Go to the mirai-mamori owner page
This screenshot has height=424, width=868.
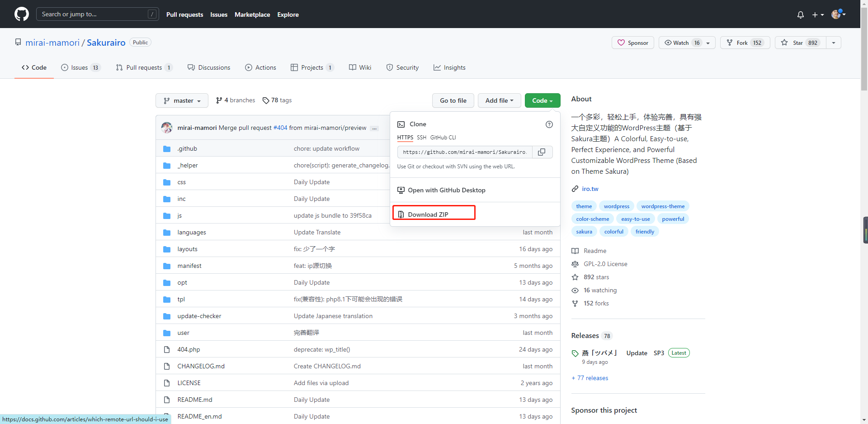(52, 43)
